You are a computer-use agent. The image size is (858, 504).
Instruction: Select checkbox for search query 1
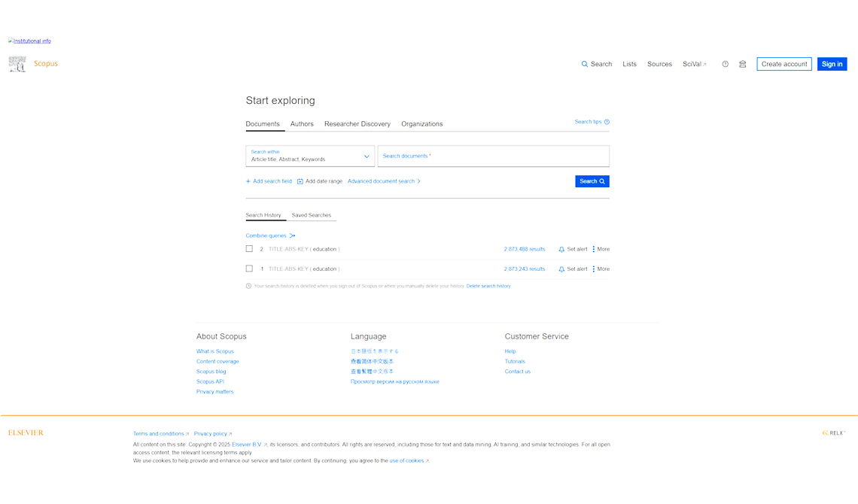[250, 269]
